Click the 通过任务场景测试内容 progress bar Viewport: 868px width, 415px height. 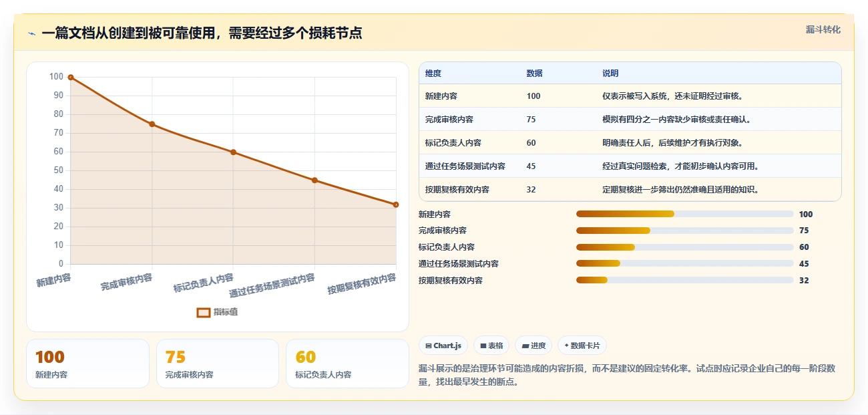point(684,264)
